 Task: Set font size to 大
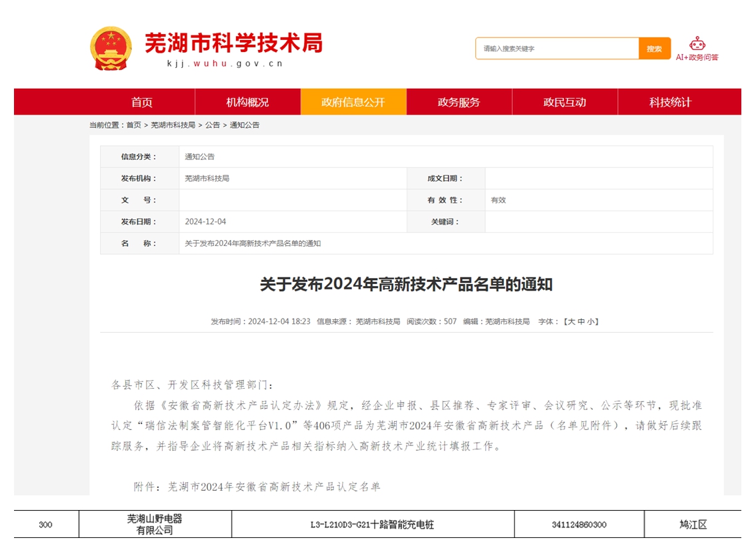coord(572,321)
